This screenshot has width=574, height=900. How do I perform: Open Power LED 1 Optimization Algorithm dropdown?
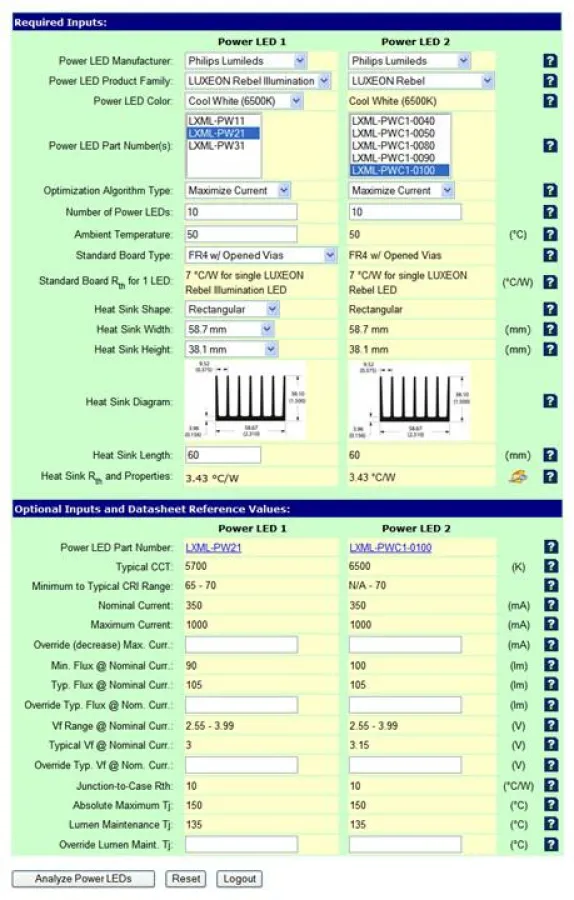(x=238, y=191)
